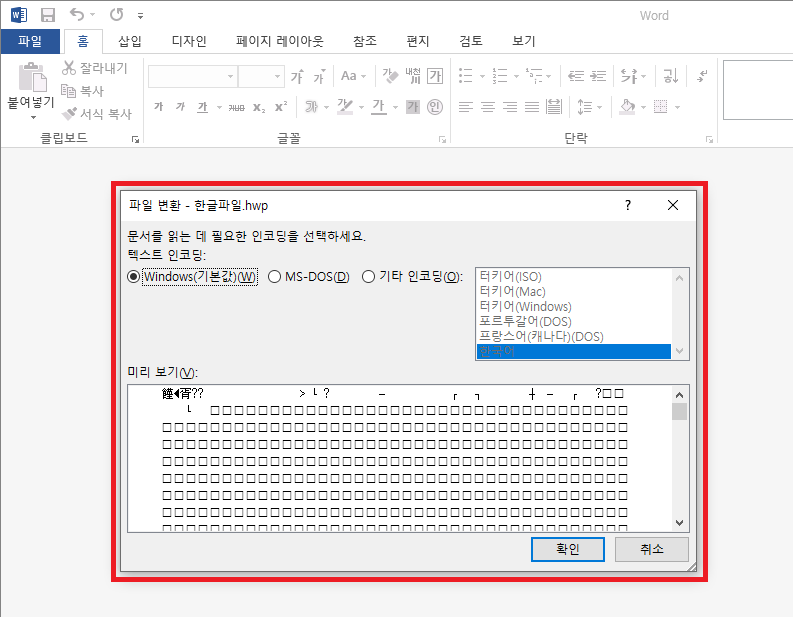
Task: Open font group dialog launcher
Action: pyautogui.click(x=442, y=140)
